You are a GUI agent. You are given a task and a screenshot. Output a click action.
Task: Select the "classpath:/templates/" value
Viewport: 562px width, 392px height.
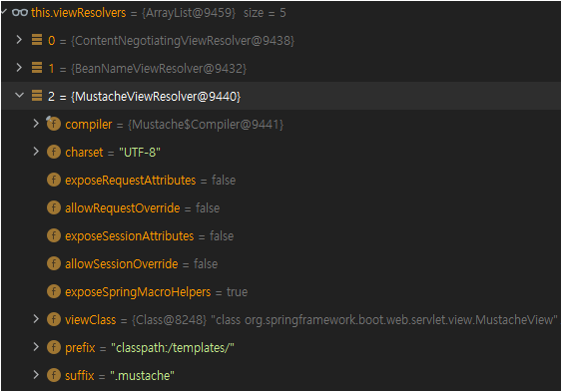pos(173,348)
